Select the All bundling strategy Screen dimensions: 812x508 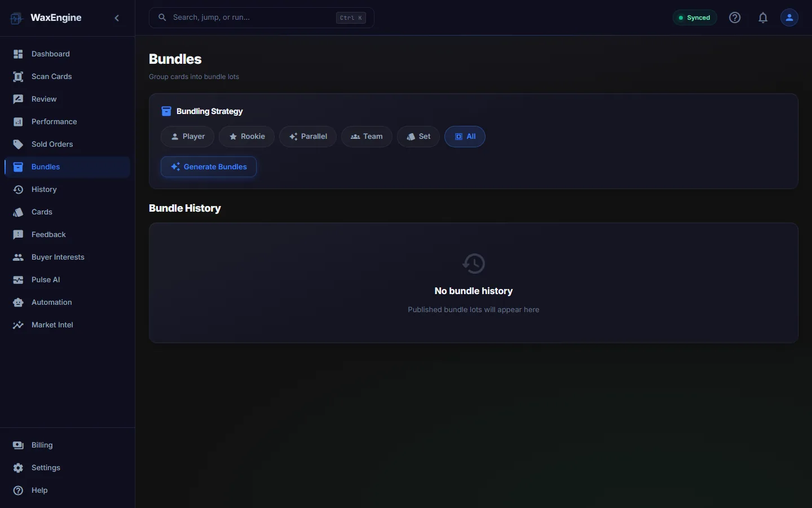[465, 137]
